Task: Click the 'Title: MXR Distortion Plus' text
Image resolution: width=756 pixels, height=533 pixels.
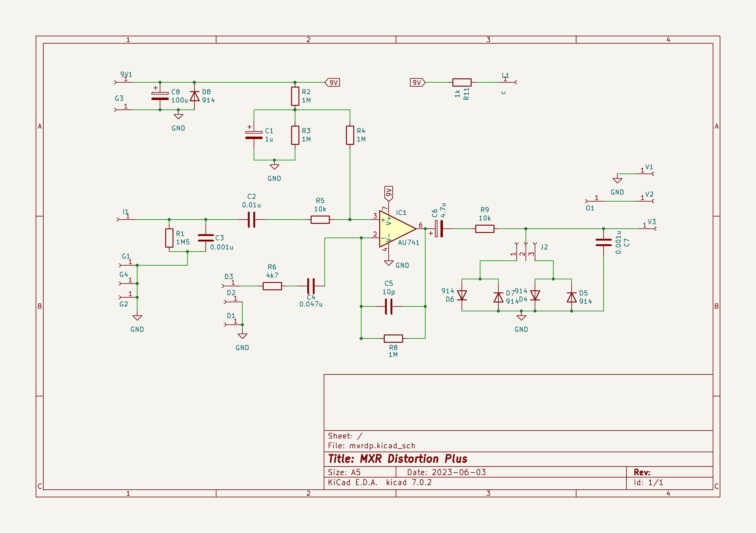Action: [398, 459]
